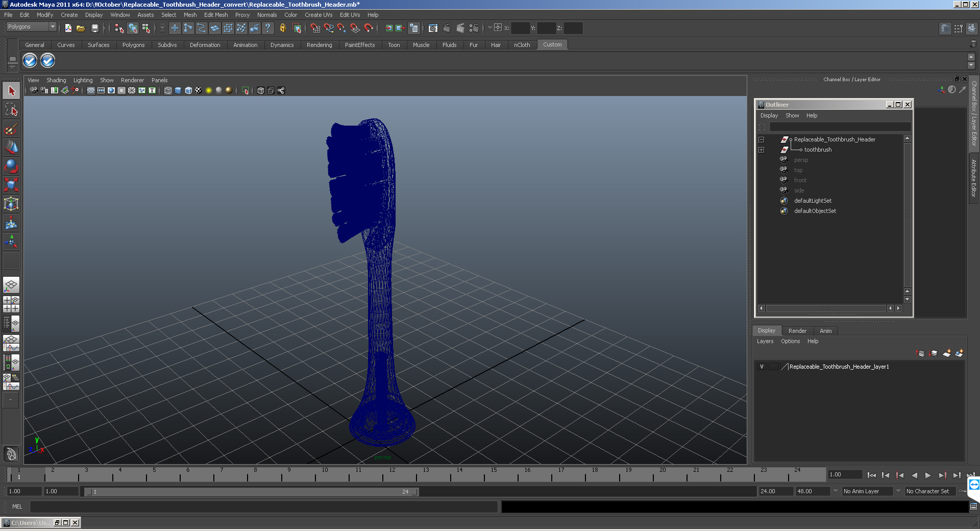Toggle the lock selection padlock icon
This screenshot has height=531, width=980.
tap(282, 28)
